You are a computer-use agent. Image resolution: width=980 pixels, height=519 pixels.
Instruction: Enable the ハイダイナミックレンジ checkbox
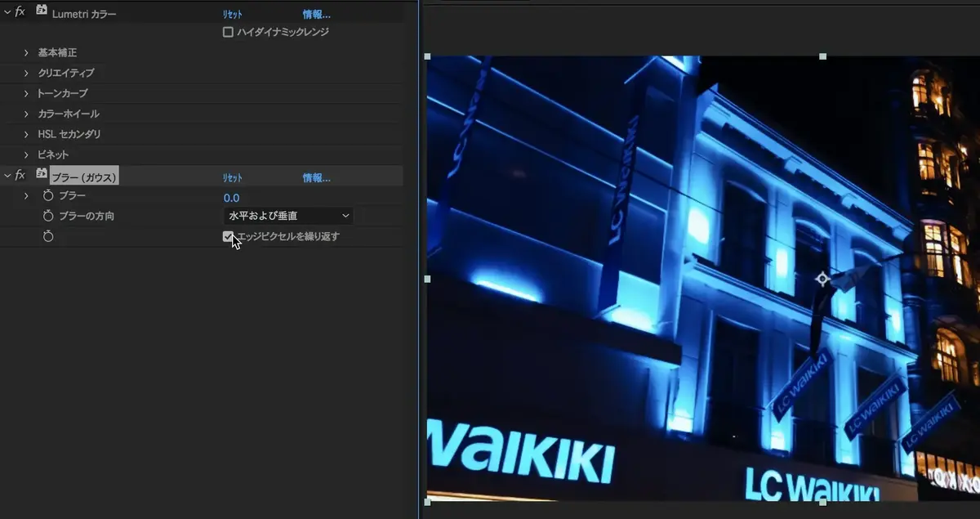click(x=228, y=32)
